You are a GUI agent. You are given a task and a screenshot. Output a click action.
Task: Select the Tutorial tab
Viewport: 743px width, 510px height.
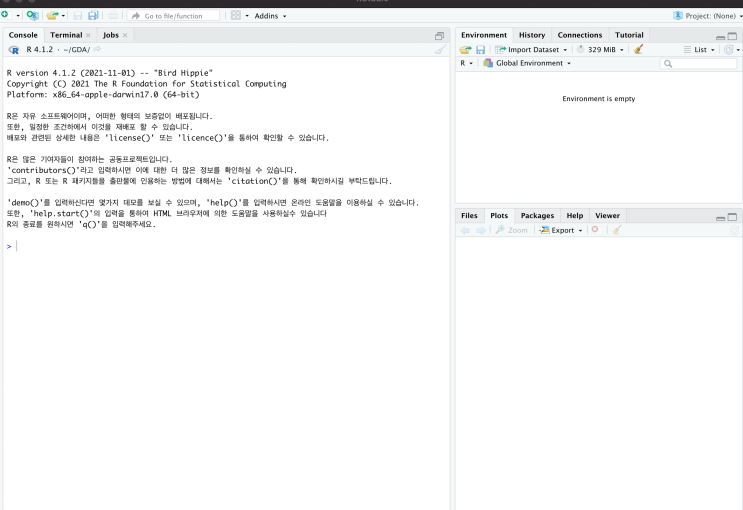(629, 35)
